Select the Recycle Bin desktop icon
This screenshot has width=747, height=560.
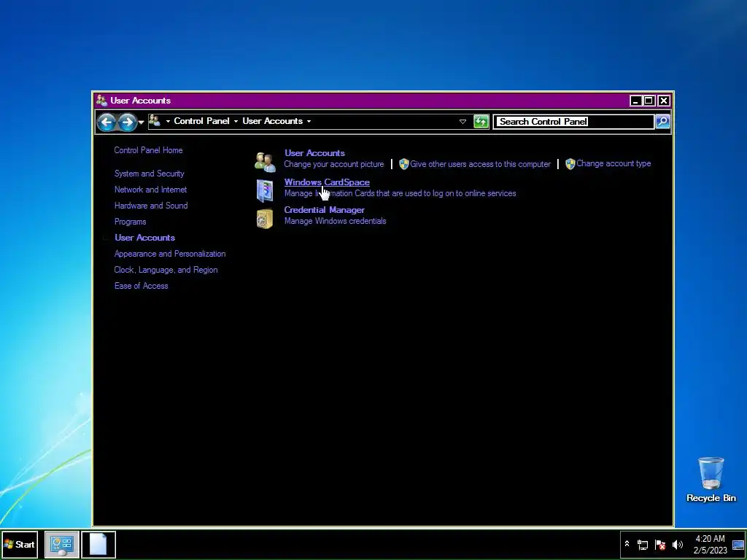pyautogui.click(x=711, y=480)
